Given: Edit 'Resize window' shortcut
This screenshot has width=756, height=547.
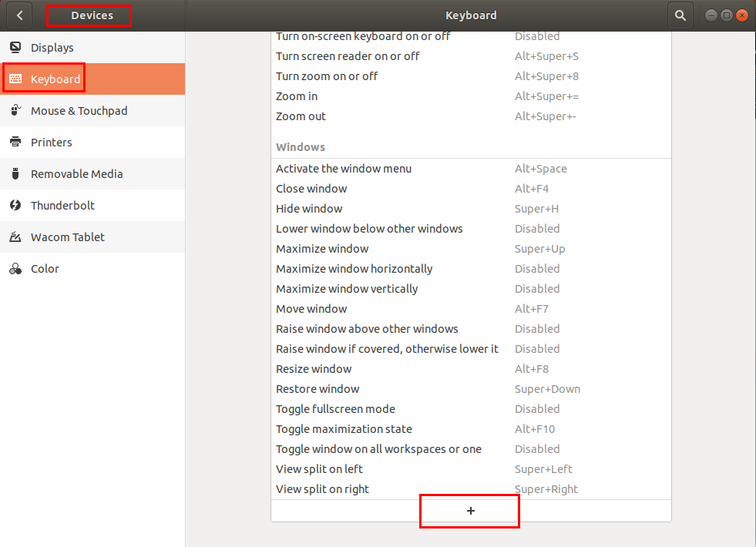Looking at the screenshot, I should click(471, 369).
